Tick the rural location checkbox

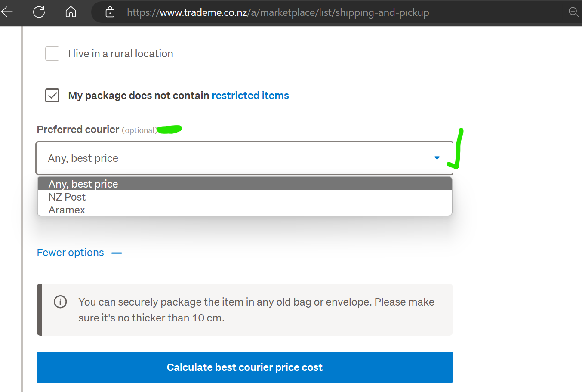(52, 54)
